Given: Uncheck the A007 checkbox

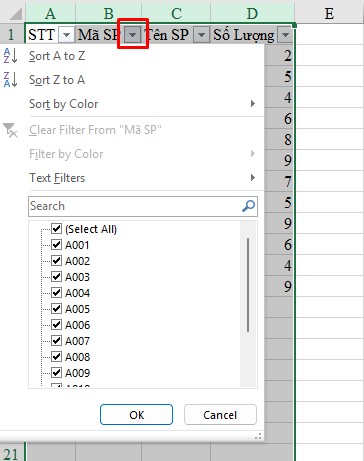Looking at the screenshot, I should (x=56, y=341).
